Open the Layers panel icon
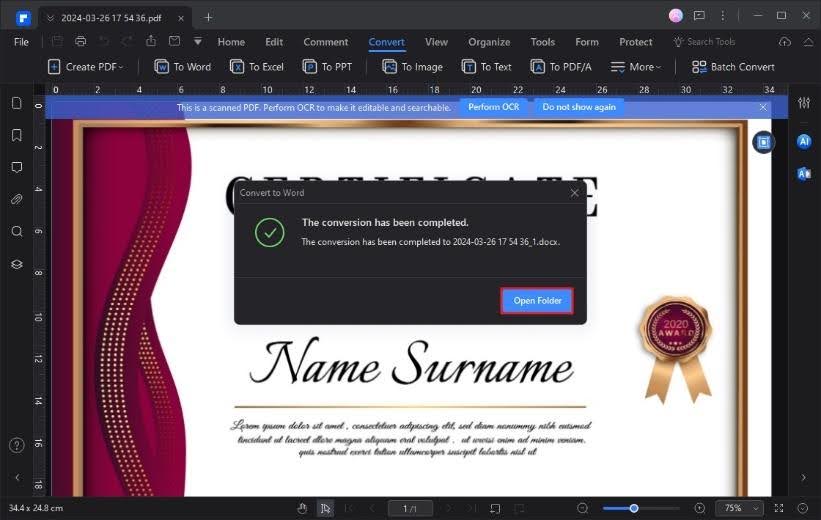The width and height of the screenshot is (821, 520). click(x=17, y=264)
